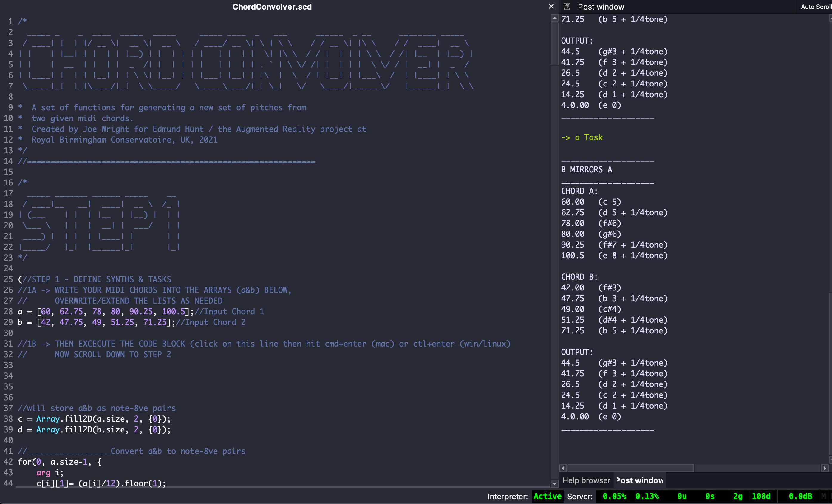Click '62.75 (d 5 + 1/4tone)' in Post window
Viewport: 832px width, 504px height.
614,213
